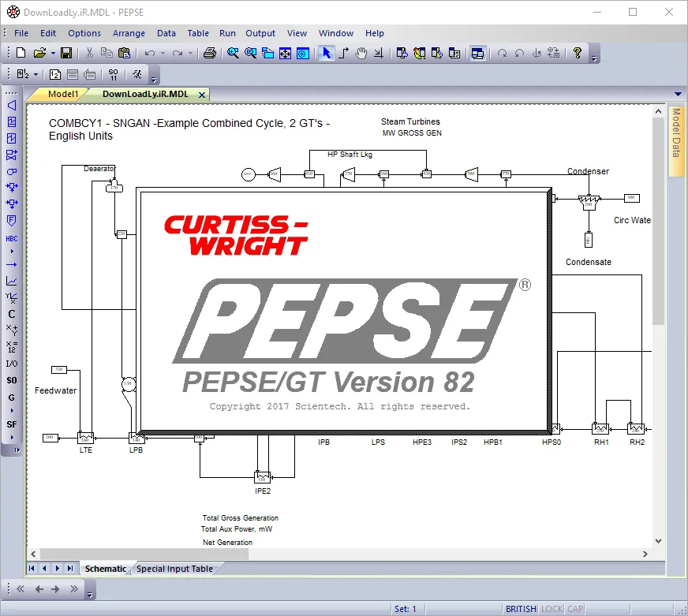This screenshot has width=688, height=616.
Task: Click the vertical scrollbar down arrow
Action: coord(658,541)
